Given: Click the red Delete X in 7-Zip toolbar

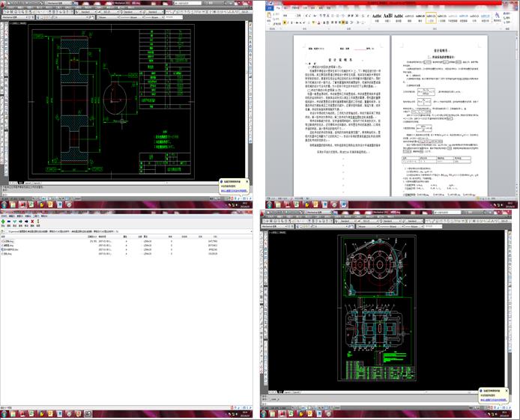Looking at the screenshot, I should pos(32,222).
